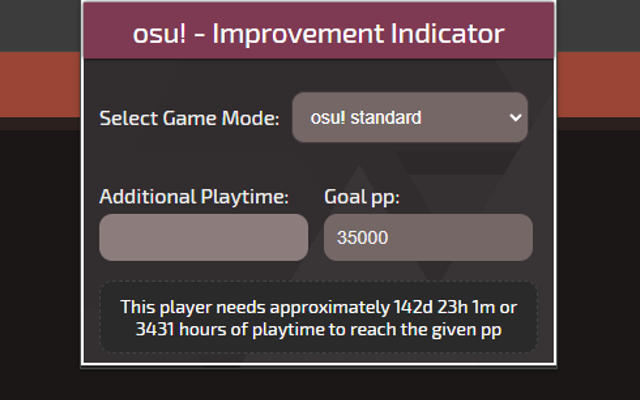
Task: Click the "to reach the given pp" text
Action: click(x=400, y=329)
